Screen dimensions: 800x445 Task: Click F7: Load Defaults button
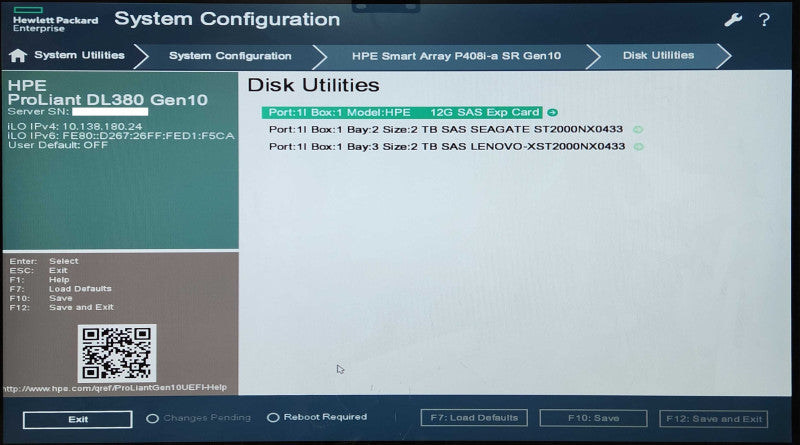click(x=474, y=418)
